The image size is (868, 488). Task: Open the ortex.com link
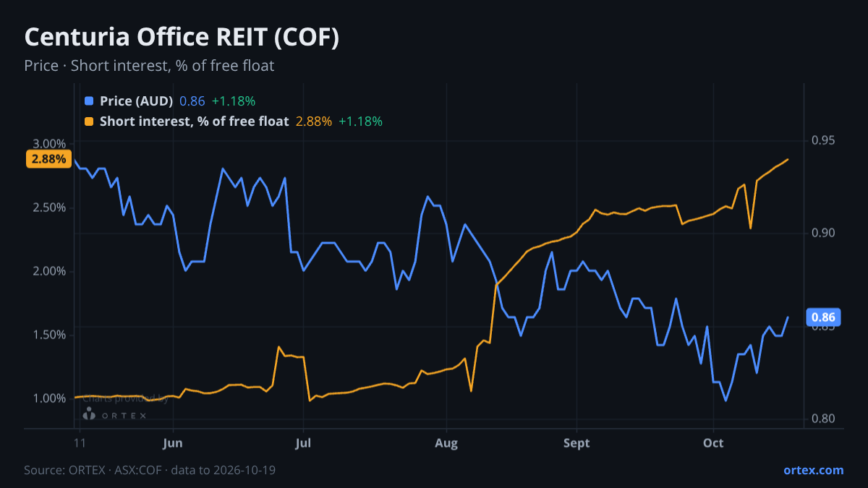click(x=814, y=470)
